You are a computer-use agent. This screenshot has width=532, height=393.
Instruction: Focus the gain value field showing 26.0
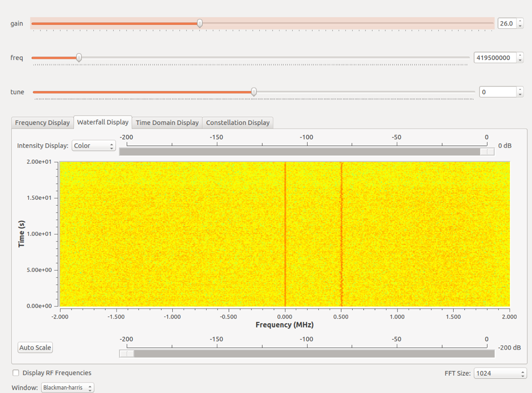(x=507, y=23)
